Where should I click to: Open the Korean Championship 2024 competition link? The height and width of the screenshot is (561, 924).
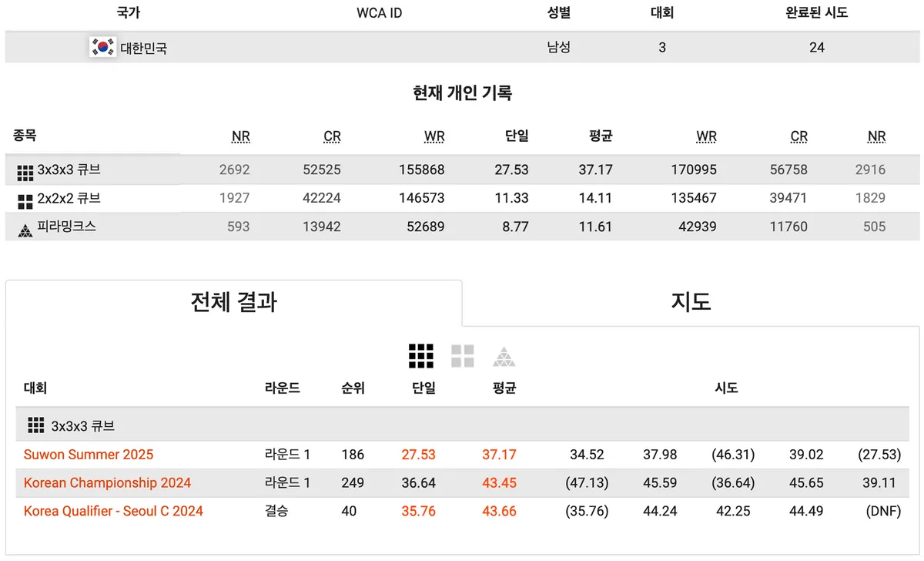pos(107,483)
